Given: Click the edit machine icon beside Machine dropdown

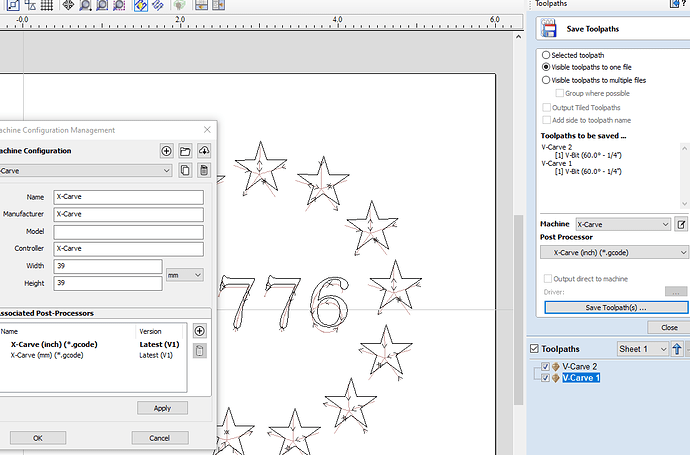Looking at the screenshot, I should coord(681,225).
